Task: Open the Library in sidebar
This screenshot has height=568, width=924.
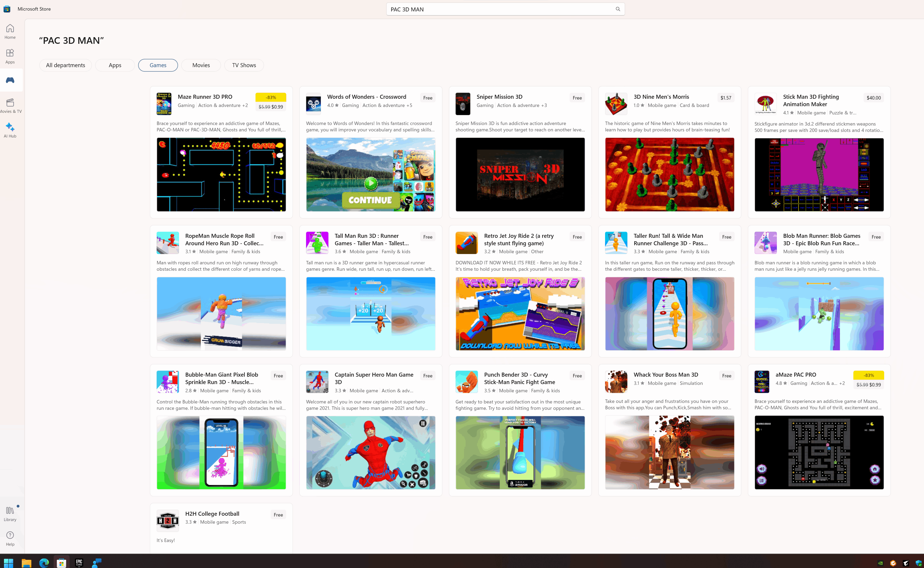Action: 10,514
